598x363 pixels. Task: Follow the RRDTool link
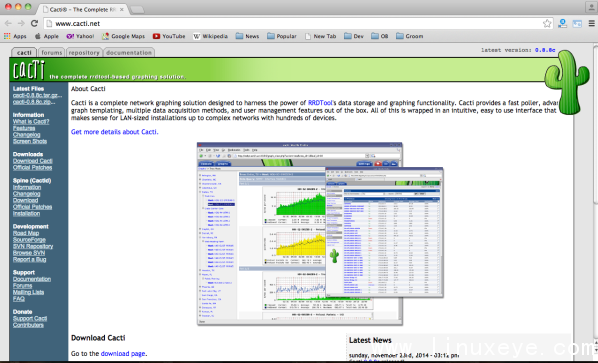[x=320, y=103]
